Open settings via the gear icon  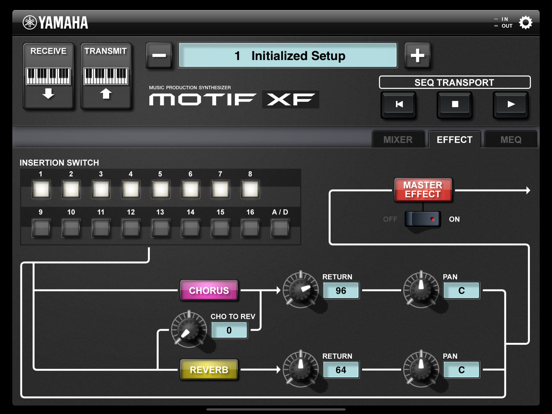525,23
